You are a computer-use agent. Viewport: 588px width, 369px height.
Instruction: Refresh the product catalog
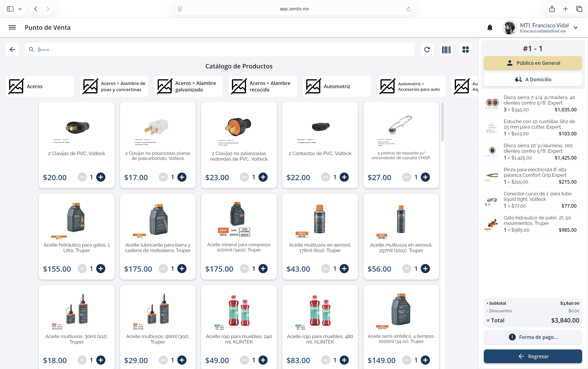(x=427, y=50)
